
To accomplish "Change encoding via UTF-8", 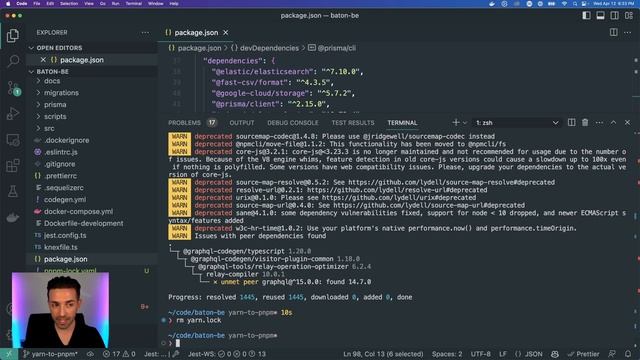I will pos(481,354).
